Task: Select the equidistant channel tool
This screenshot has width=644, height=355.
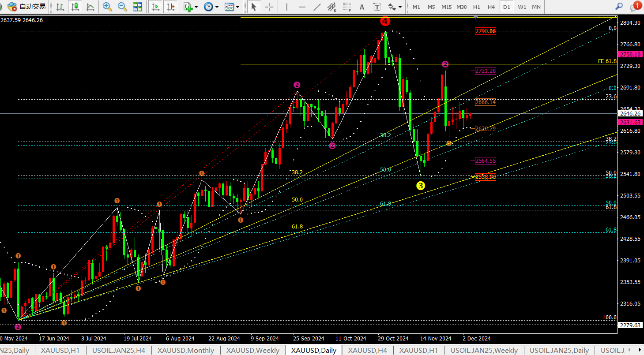Action: (332, 7)
